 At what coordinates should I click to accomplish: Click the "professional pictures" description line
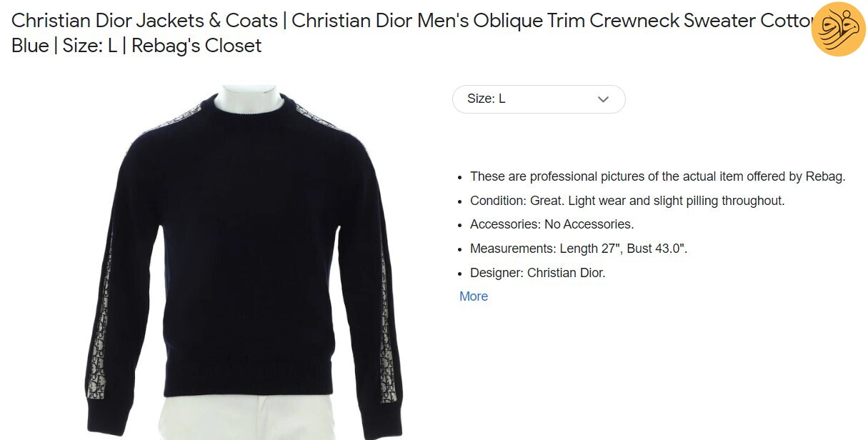(658, 176)
